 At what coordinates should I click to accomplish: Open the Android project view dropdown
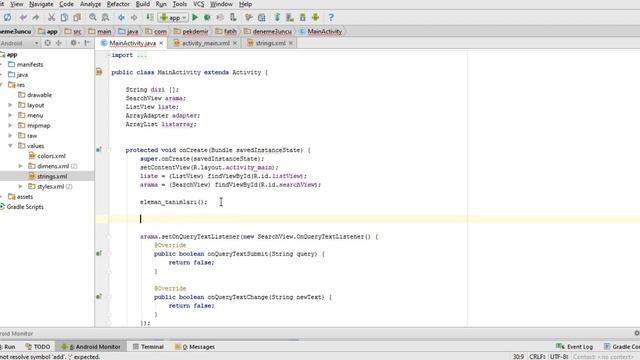pyautogui.click(x=20, y=43)
